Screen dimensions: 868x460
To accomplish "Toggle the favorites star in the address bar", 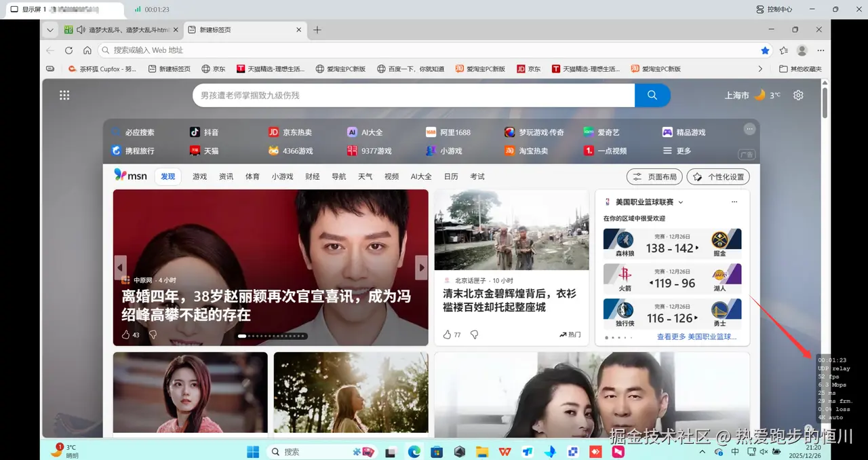I will tap(766, 50).
